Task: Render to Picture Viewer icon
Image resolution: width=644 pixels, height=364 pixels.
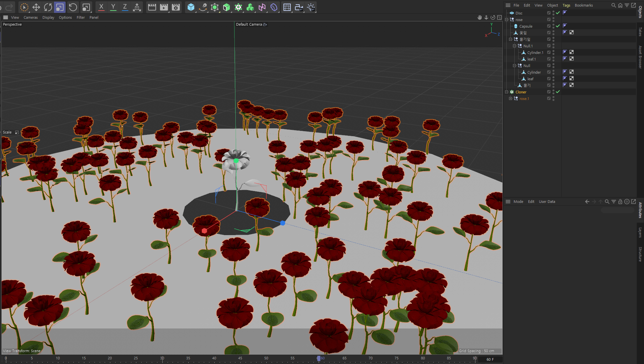Action: click(164, 7)
